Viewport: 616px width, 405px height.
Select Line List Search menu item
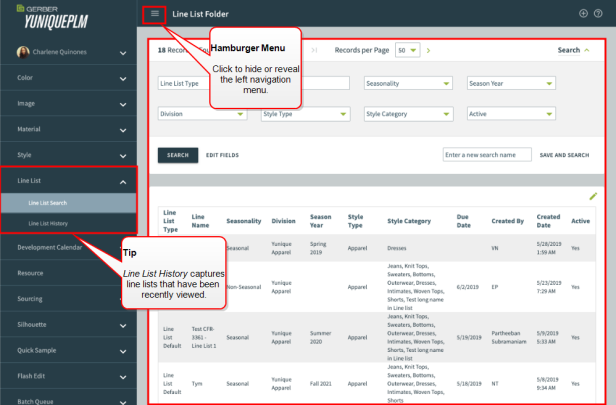48,203
